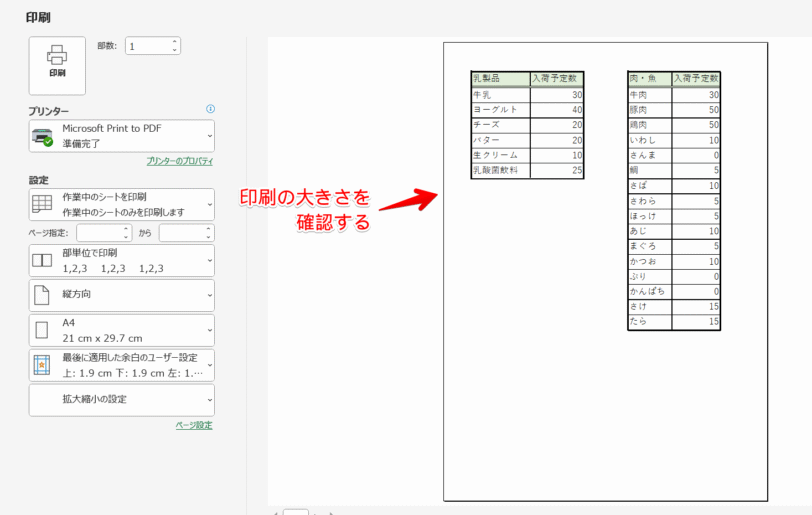Click the blue info icon beside プリンター
The height and width of the screenshot is (515, 812).
click(210, 109)
